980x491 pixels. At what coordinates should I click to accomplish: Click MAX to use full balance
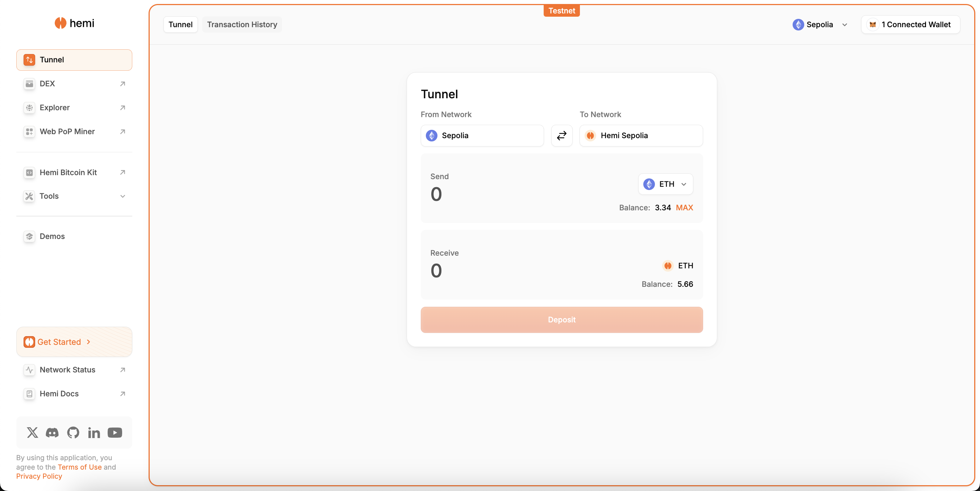tap(685, 208)
